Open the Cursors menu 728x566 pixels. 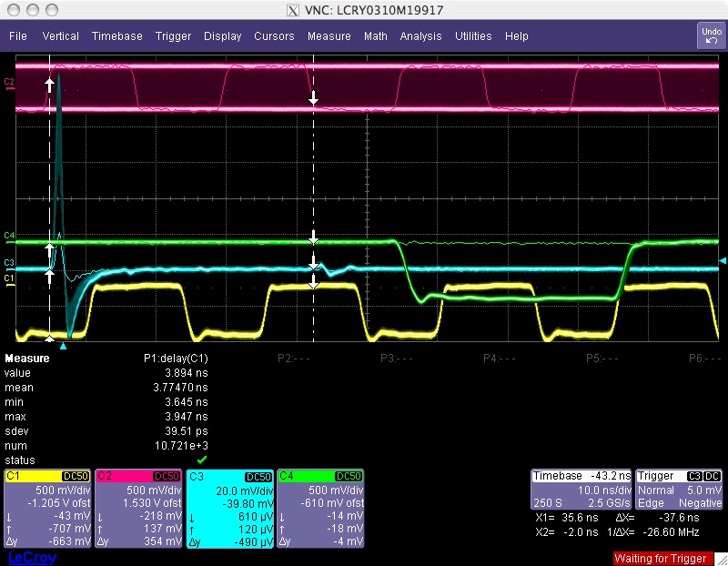pyautogui.click(x=274, y=36)
